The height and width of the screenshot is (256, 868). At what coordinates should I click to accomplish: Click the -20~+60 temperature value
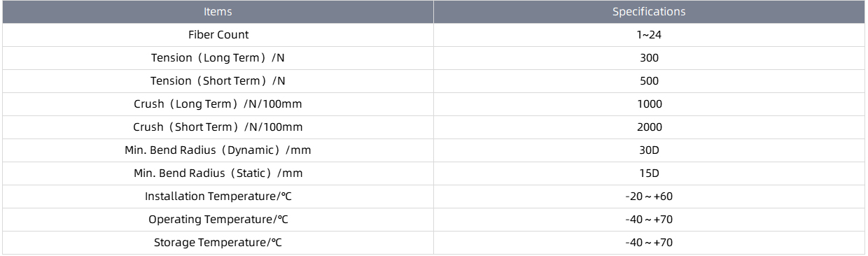(649, 197)
